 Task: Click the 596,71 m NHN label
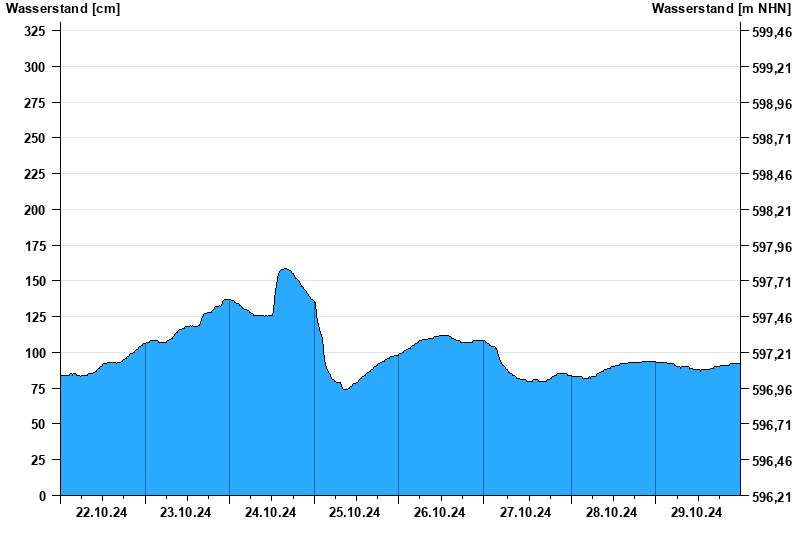(x=772, y=425)
